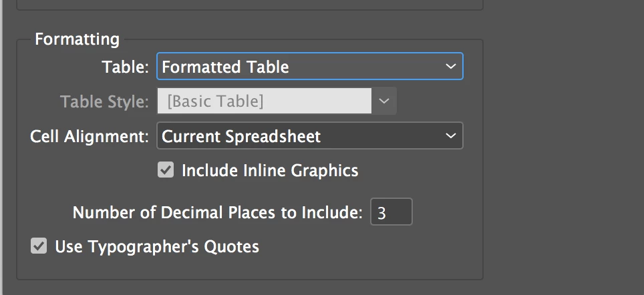644x295 pixels.
Task: Click the Table Style chevron arrow
Action: tap(384, 101)
